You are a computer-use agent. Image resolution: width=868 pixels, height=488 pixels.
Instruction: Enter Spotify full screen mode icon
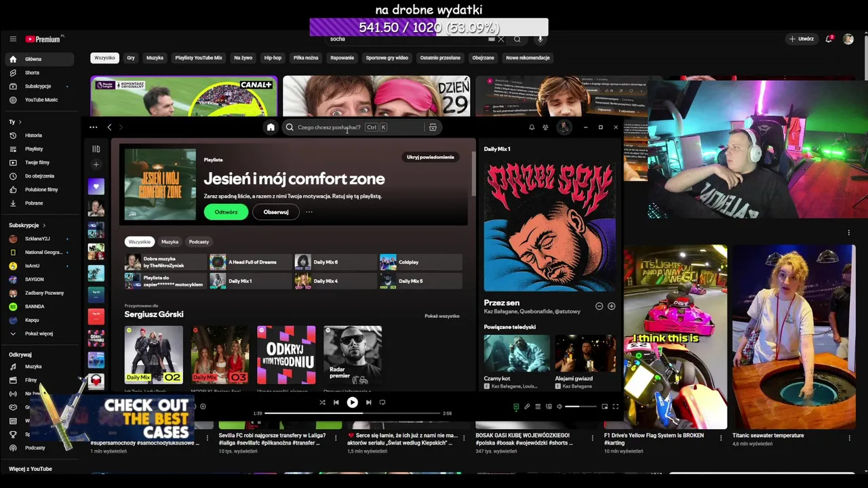[x=616, y=407]
